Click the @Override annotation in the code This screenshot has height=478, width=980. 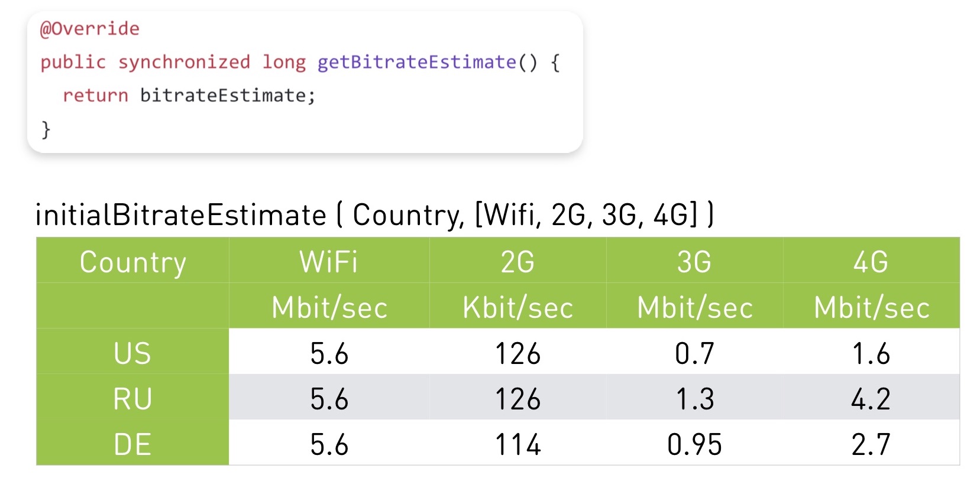tap(89, 28)
